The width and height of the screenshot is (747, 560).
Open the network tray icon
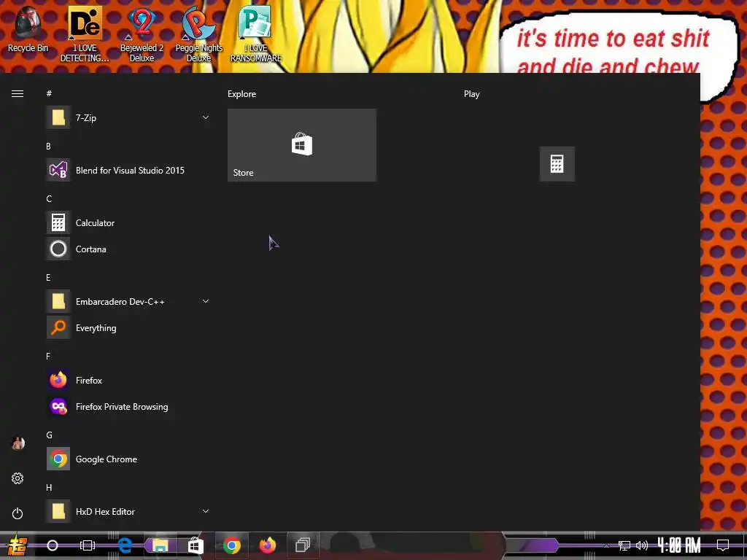(624, 545)
